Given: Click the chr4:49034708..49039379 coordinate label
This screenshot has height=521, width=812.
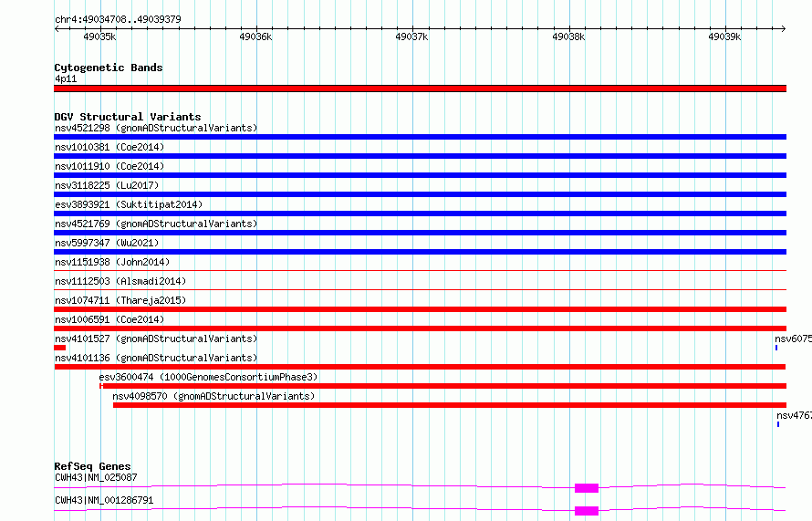Looking at the screenshot, I should point(118,19).
